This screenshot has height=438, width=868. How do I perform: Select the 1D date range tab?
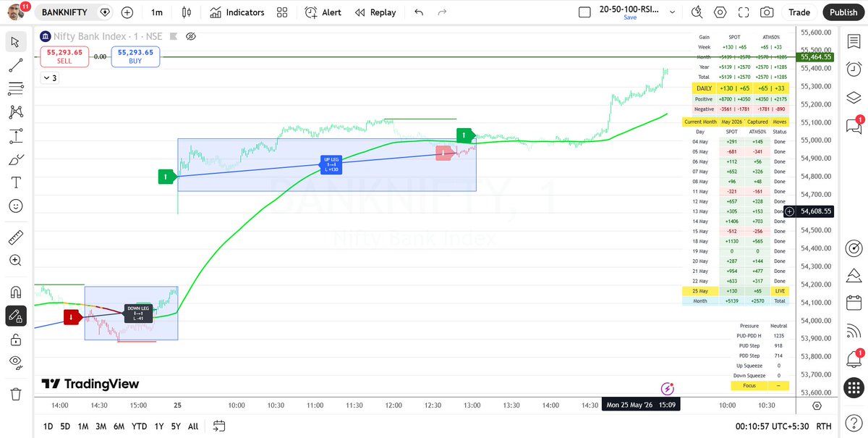point(48,426)
